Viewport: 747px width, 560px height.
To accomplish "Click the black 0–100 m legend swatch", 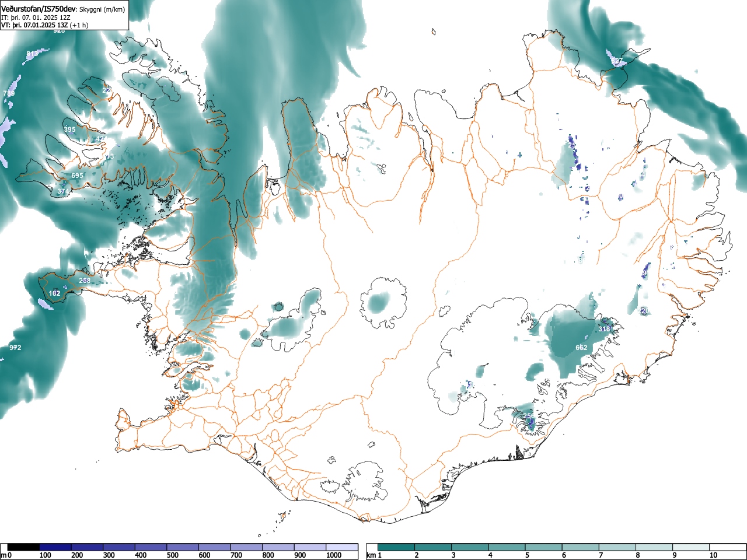I will click(x=23, y=547).
